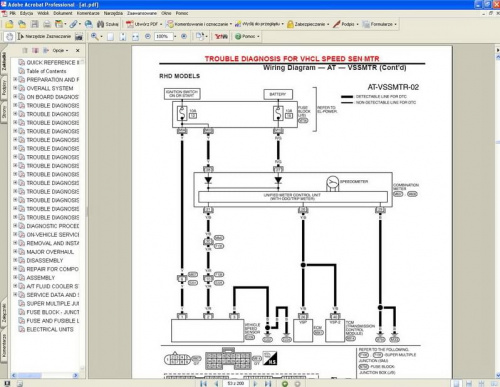Image resolution: width=500 pixels, height=387 pixels.
Task: Expand OVERALL SYSTEM bookmark
Action: [x=15, y=88]
